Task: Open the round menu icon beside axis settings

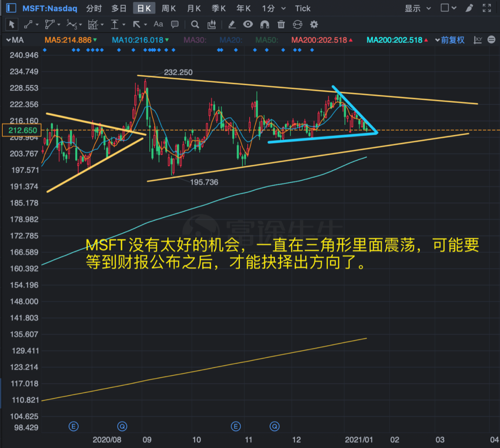Action: 491,39
